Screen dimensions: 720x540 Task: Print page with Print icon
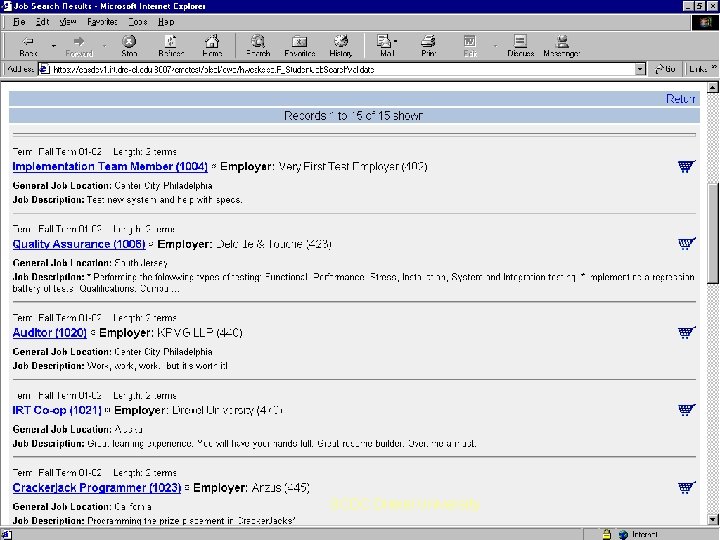tap(428, 46)
